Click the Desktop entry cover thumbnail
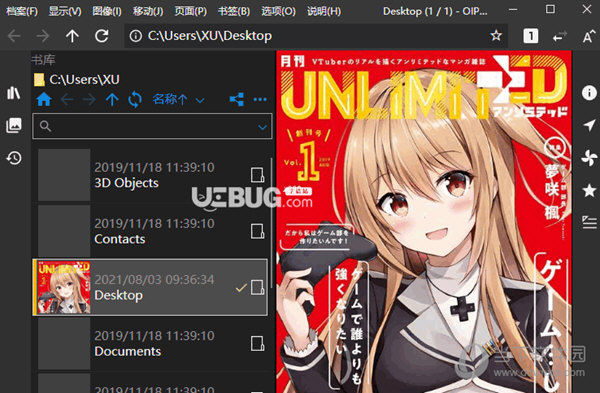 tap(64, 287)
